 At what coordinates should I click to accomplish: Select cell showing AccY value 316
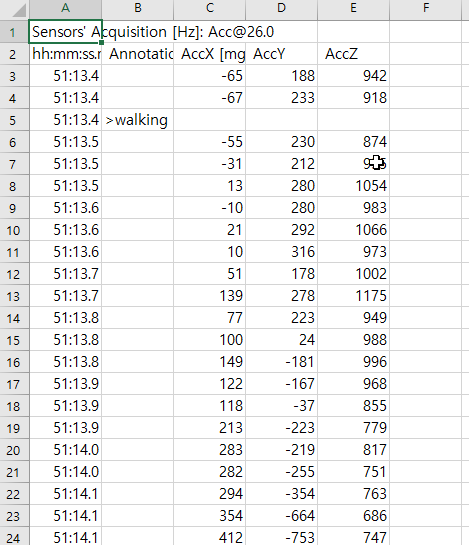coord(281,252)
